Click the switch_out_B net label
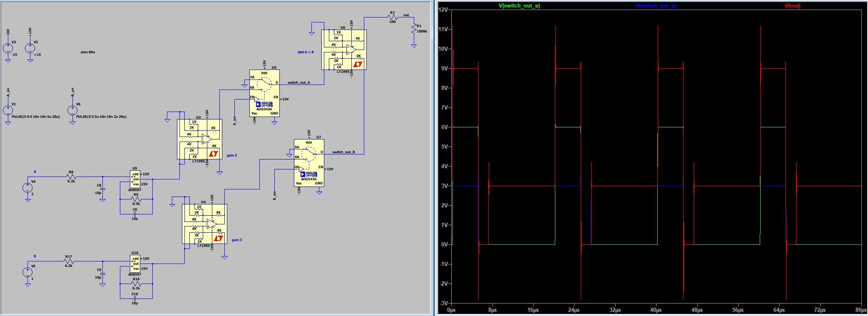Viewport: 868px width, 316px height. [x=343, y=152]
